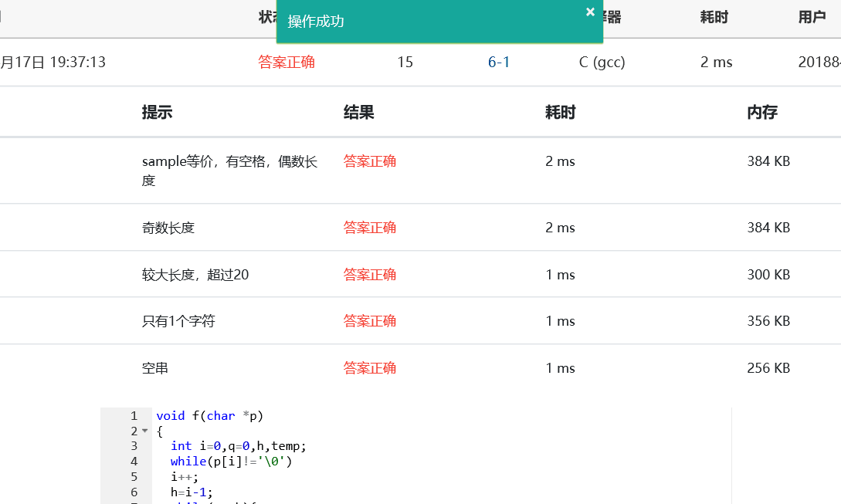This screenshot has width=841, height=504.
Task: Click the user ID starting with 20188
Action: [x=819, y=63]
